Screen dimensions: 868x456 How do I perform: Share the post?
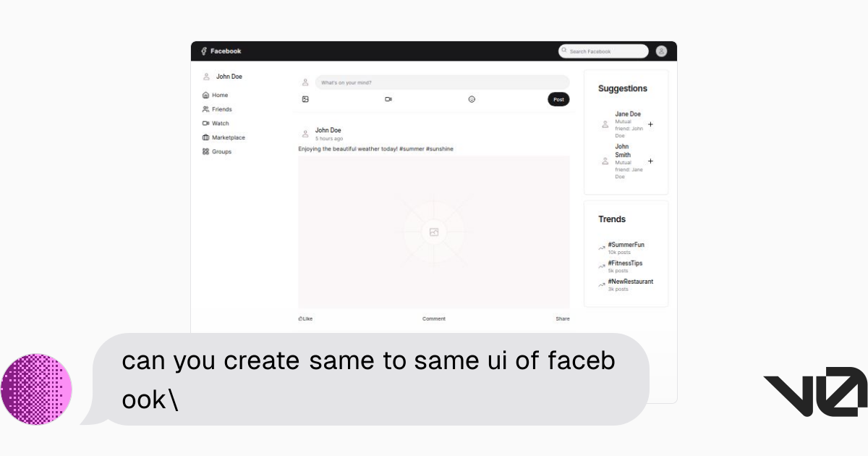tap(563, 318)
